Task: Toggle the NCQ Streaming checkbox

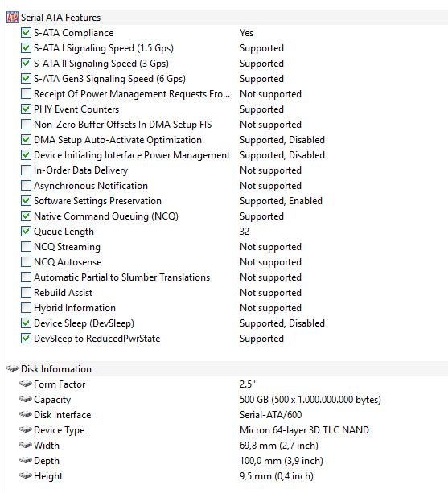Action: point(26,246)
